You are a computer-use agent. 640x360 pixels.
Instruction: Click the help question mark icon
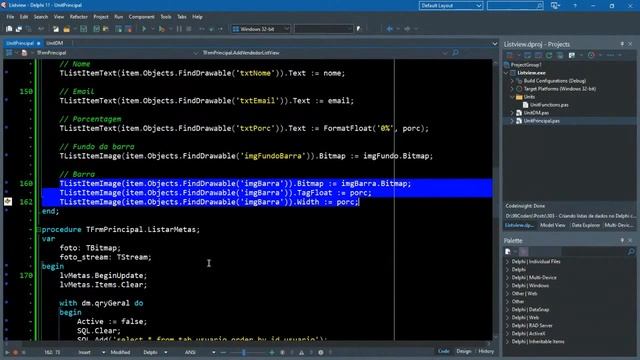[575, 6]
